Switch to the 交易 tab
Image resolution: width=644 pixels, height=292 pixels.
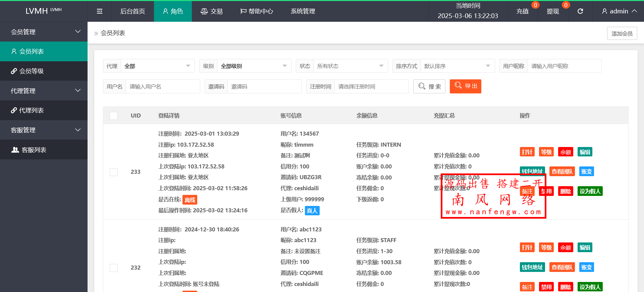212,11
